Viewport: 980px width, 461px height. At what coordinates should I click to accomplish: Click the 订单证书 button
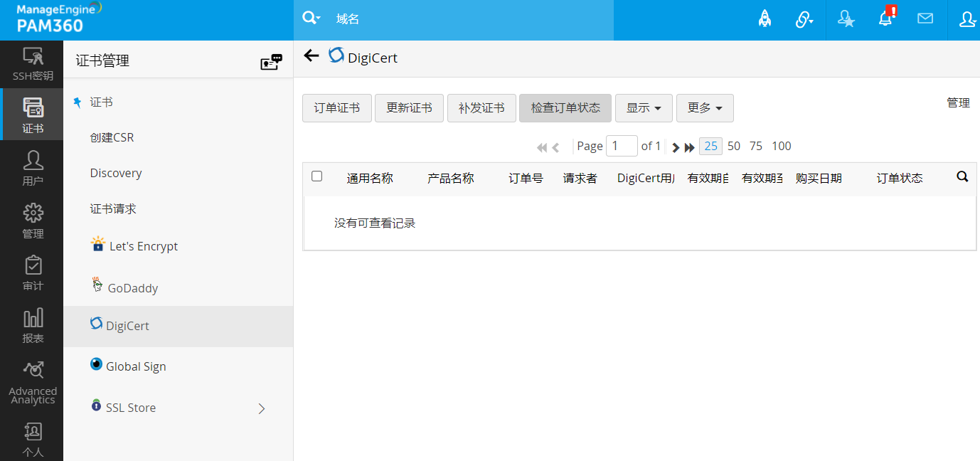pyautogui.click(x=337, y=108)
